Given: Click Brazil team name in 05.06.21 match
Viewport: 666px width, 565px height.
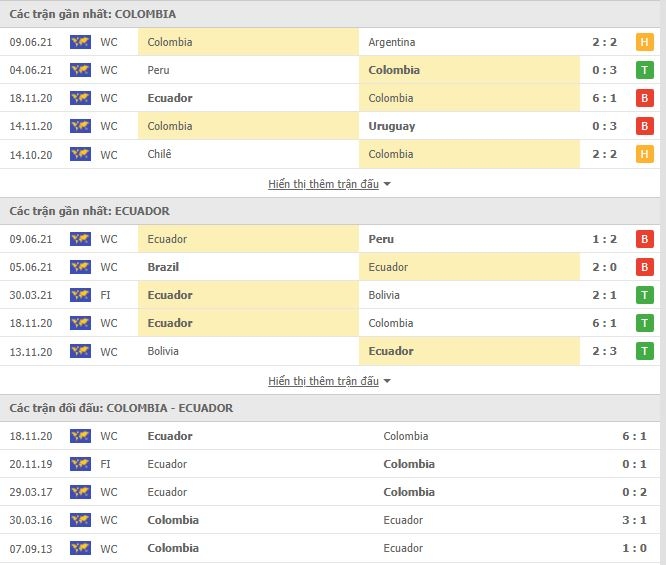Looking at the screenshot, I should (163, 267).
